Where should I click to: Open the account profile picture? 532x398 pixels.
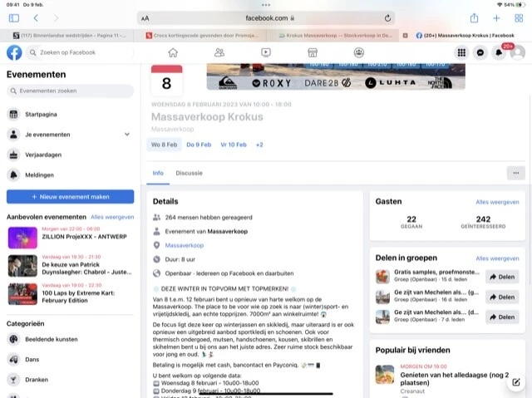pyautogui.click(x=518, y=52)
